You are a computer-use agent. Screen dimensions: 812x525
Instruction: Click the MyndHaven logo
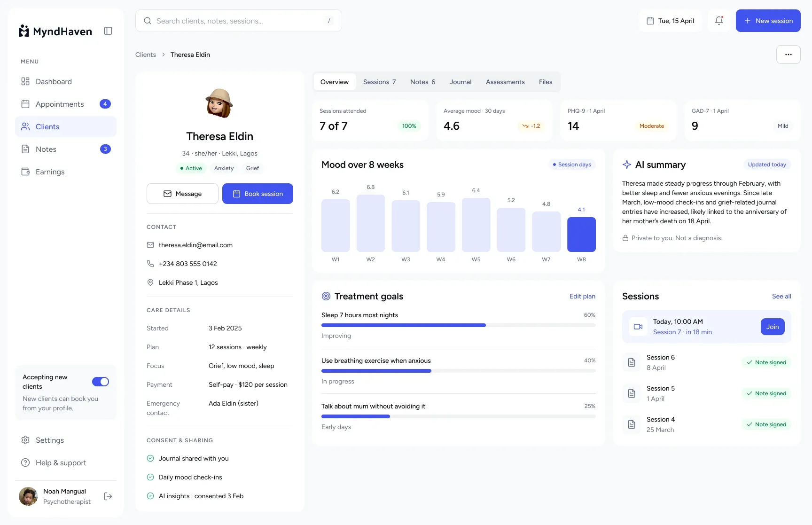click(55, 31)
